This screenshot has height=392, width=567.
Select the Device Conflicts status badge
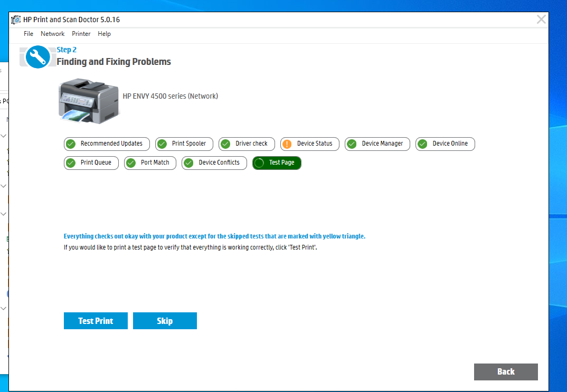click(x=214, y=162)
